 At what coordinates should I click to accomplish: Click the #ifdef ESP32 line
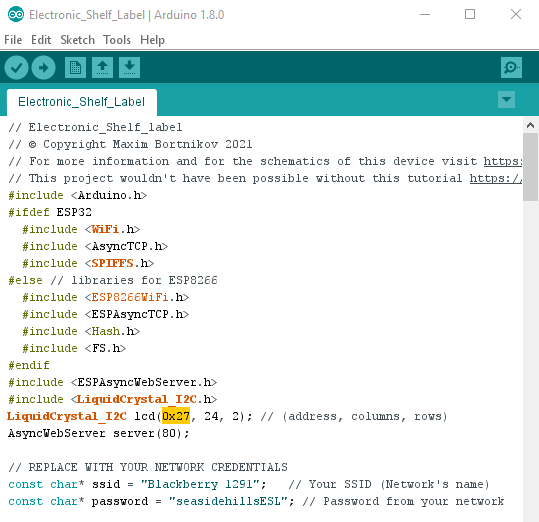pos(50,212)
